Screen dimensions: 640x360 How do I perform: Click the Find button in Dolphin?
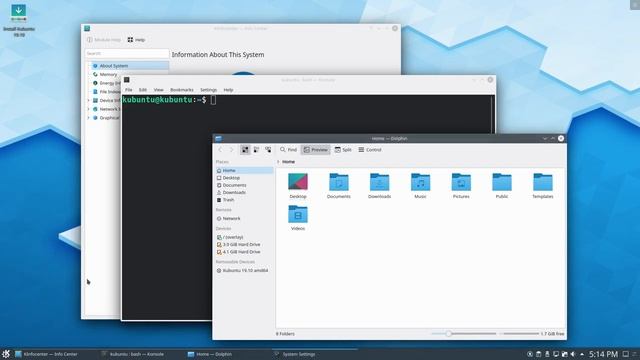pos(288,150)
